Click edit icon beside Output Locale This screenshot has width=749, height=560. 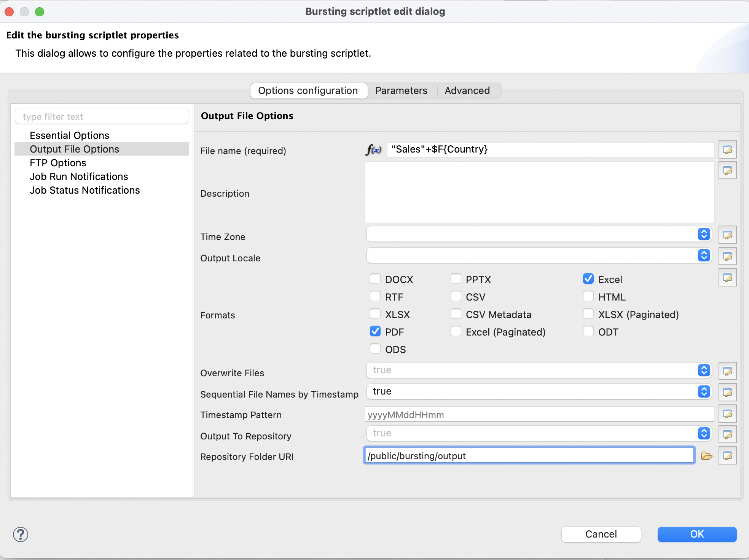click(x=727, y=256)
